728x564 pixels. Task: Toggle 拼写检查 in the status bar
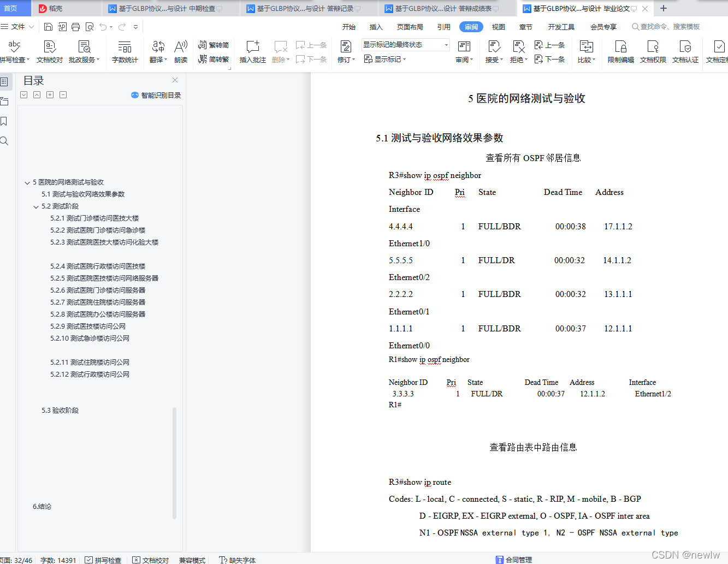click(104, 560)
